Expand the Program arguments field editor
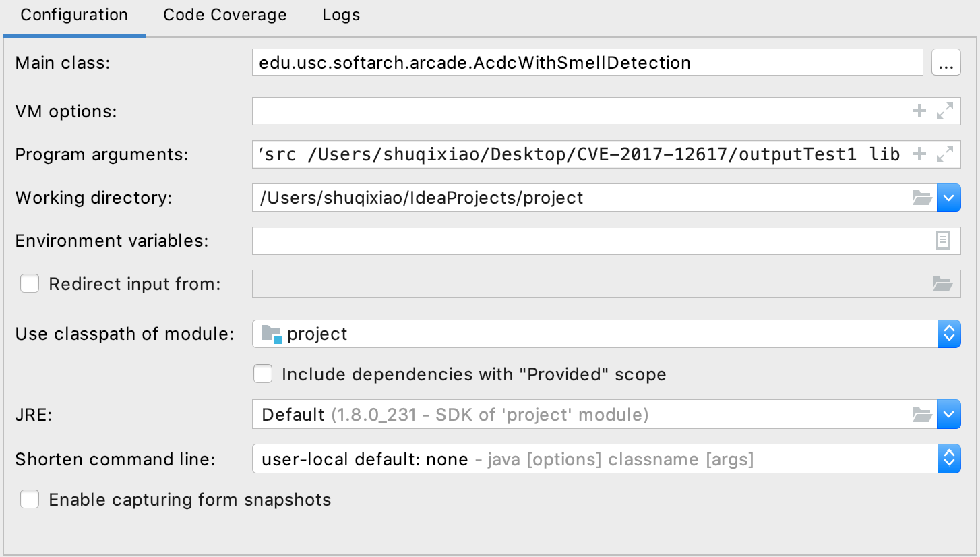 coord(945,154)
